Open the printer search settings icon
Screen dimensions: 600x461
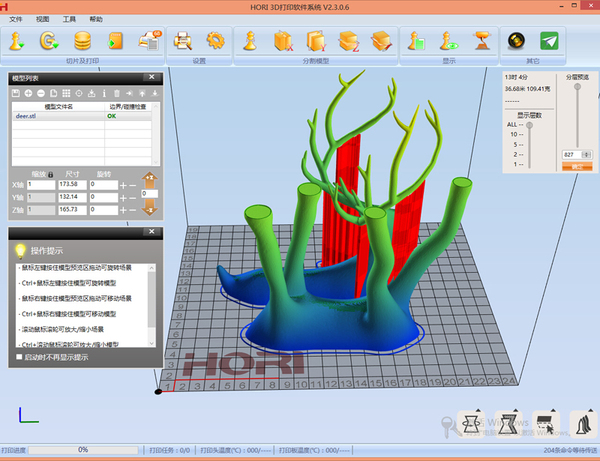[x=183, y=41]
